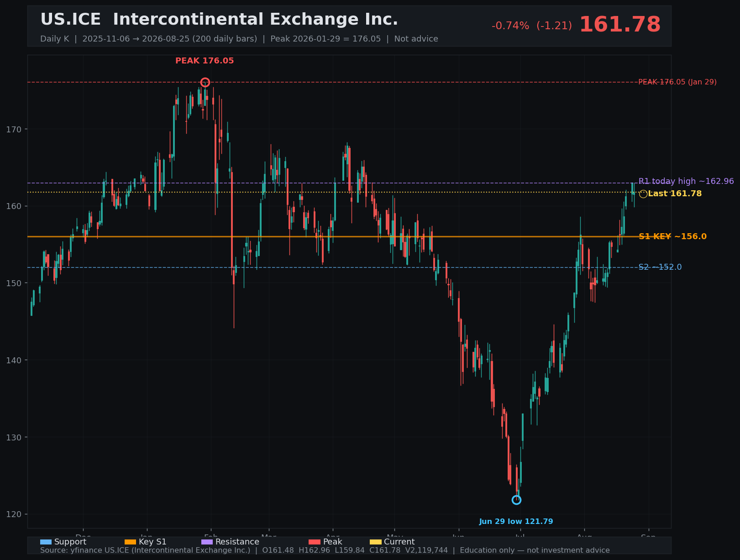Click the 160 y-axis label
The width and height of the screenshot is (740, 560).
pyautogui.click(x=14, y=206)
